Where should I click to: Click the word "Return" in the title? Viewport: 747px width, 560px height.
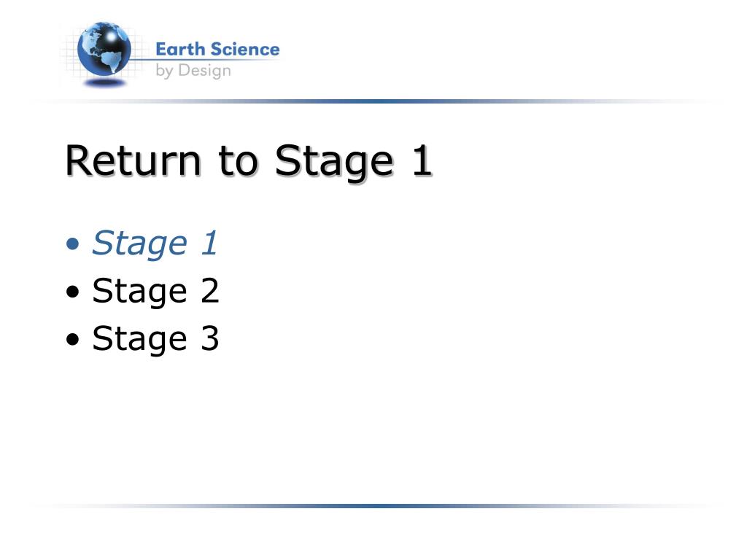click(x=133, y=161)
